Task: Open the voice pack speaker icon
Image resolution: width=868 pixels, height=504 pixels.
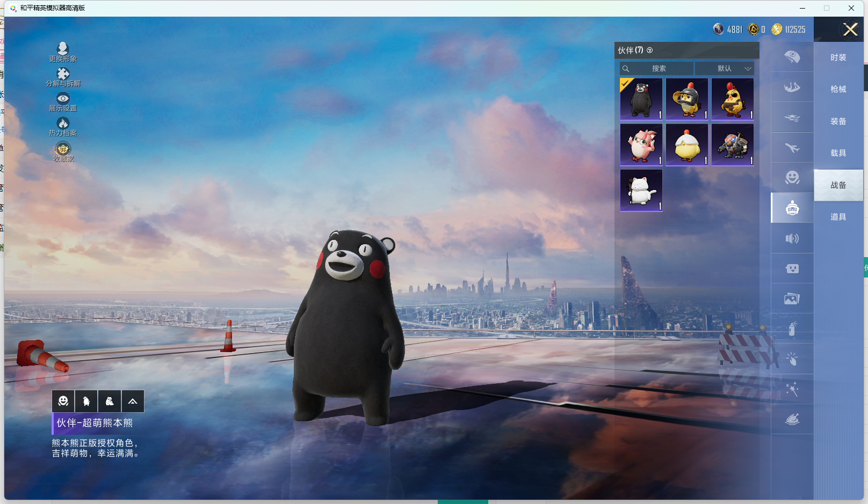Action: pyautogui.click(x=792, y=238)
